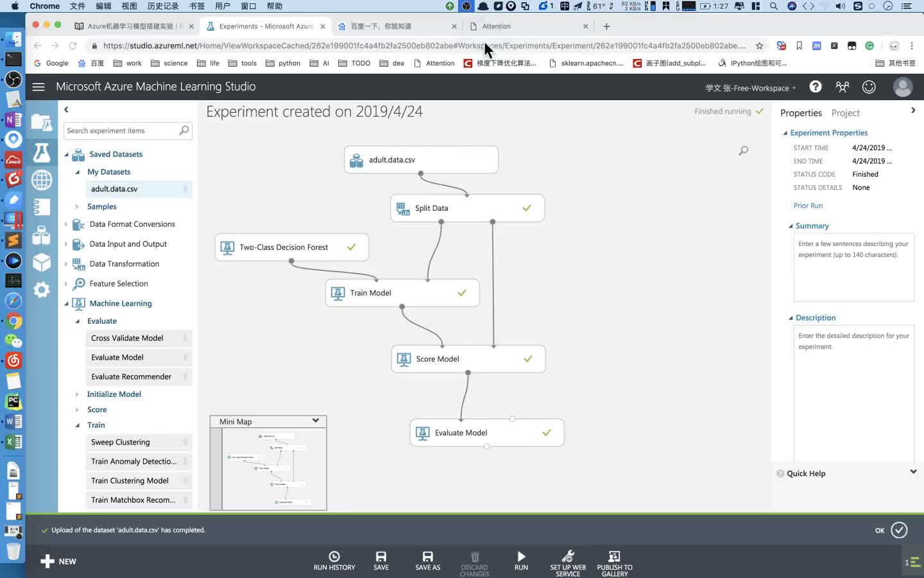The image size is (924, 578).
Task: Click in the Summary text box
Action: [853, 267]
